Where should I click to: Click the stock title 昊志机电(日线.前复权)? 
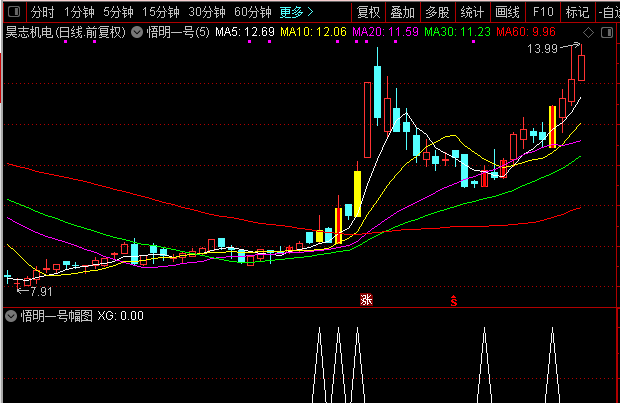point(66,32)
